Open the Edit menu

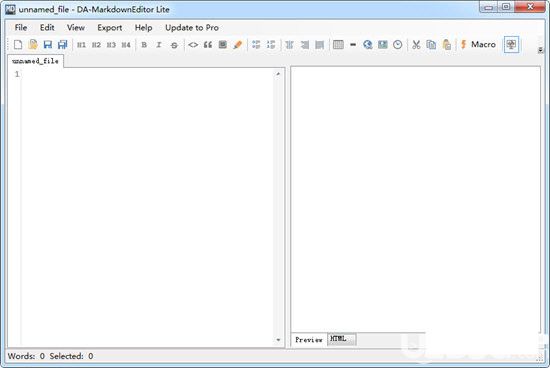[x=47, y=27]
